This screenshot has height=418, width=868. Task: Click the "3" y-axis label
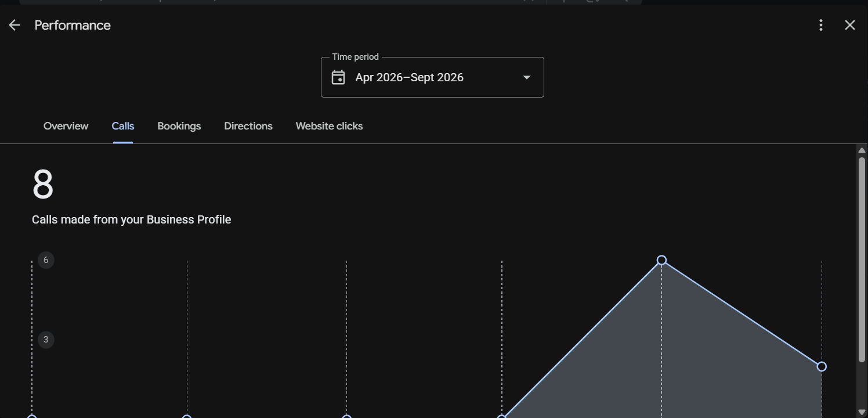(x=46, y=340)
